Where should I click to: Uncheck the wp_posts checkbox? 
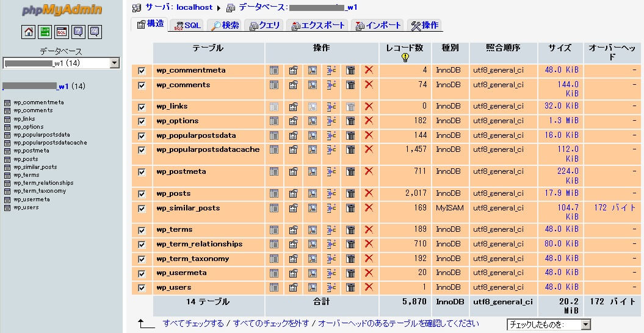click(142, 194)
